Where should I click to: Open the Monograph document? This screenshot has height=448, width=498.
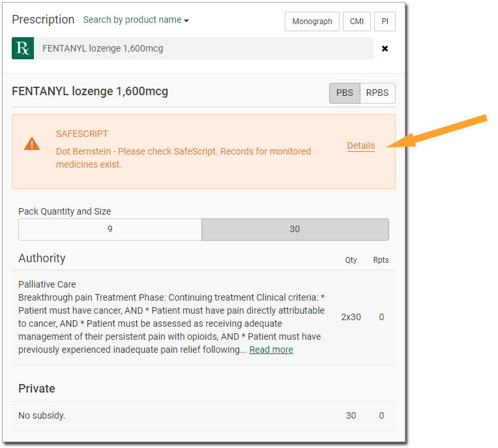(x=312, y=22)
